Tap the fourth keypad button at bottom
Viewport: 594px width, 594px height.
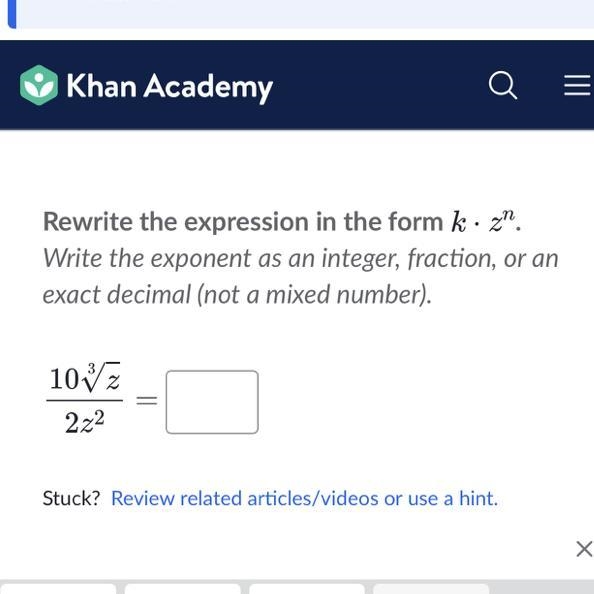click(x=431, y=589)
